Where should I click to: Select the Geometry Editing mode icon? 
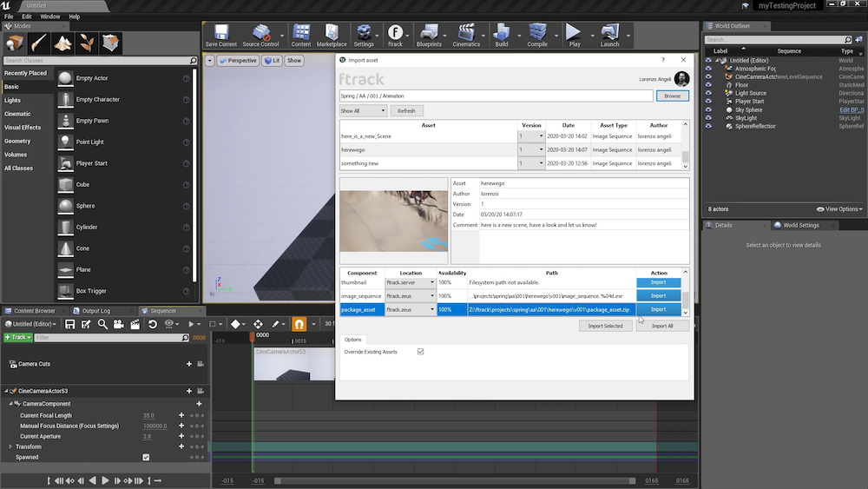[110, 43]
